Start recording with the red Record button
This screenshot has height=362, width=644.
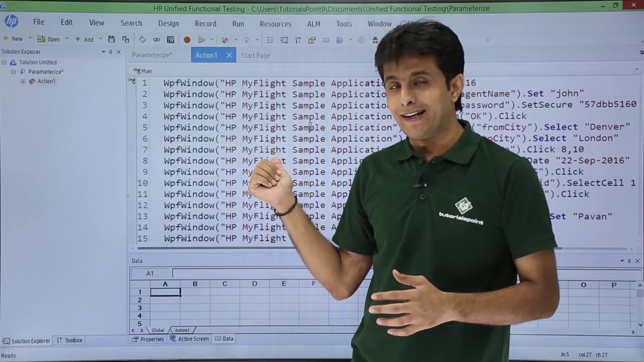(187, 40)
